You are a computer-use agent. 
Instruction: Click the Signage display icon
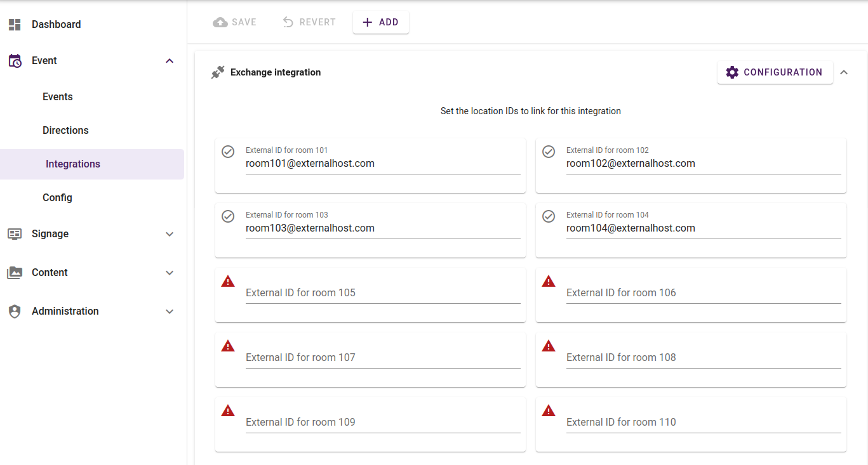[x=15, y=234]
